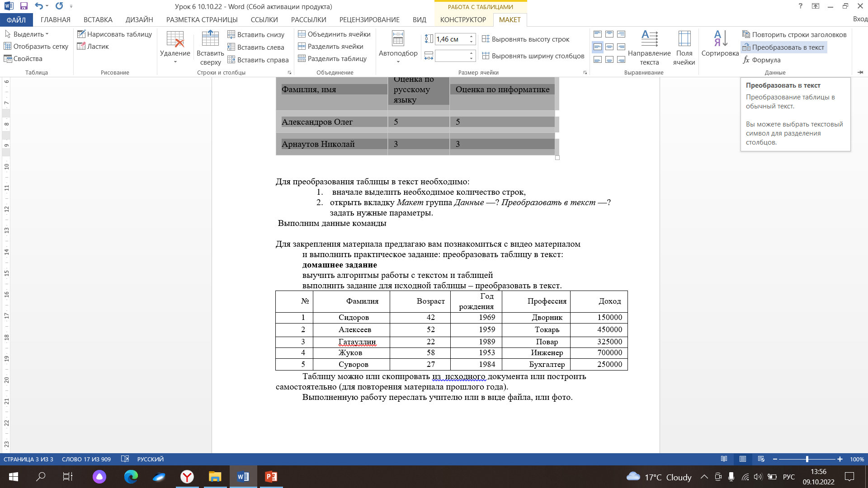Image resolution: width=868 pixels, height=488 pixels.
Task: Insert row above (Вставить сверху)
Action: pos(210,48)
